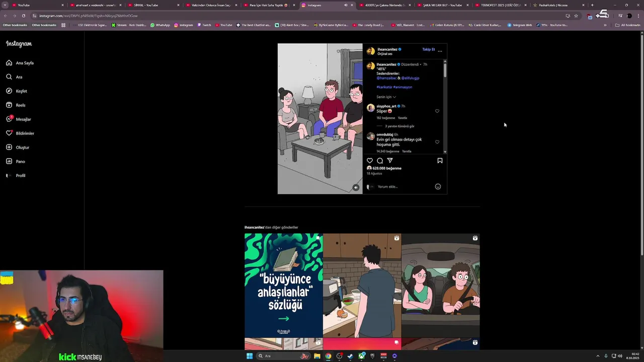The width and height of the screenshot is (644, 362).
Task: Open the @hamzaibac mention link
Action: pos(386,78)
